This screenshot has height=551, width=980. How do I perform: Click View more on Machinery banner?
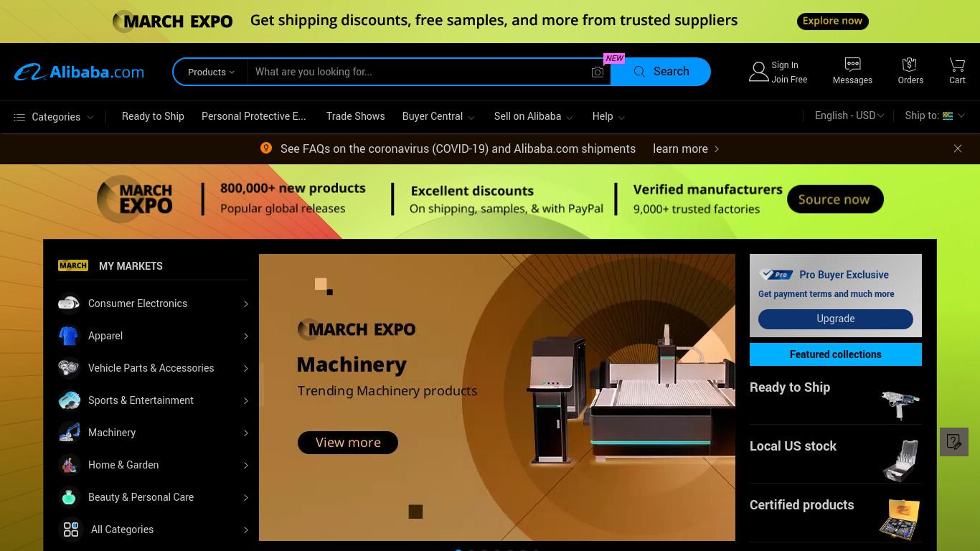pyautogui.click(x=348, y=443)
